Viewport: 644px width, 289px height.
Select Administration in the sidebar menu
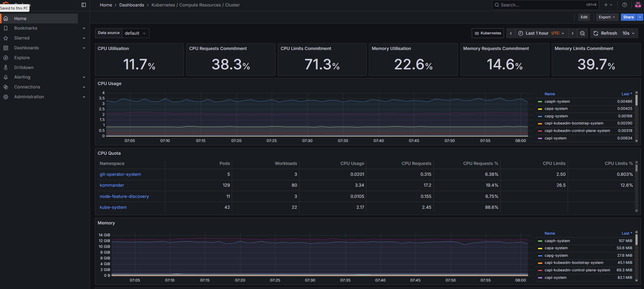[29, 97]
